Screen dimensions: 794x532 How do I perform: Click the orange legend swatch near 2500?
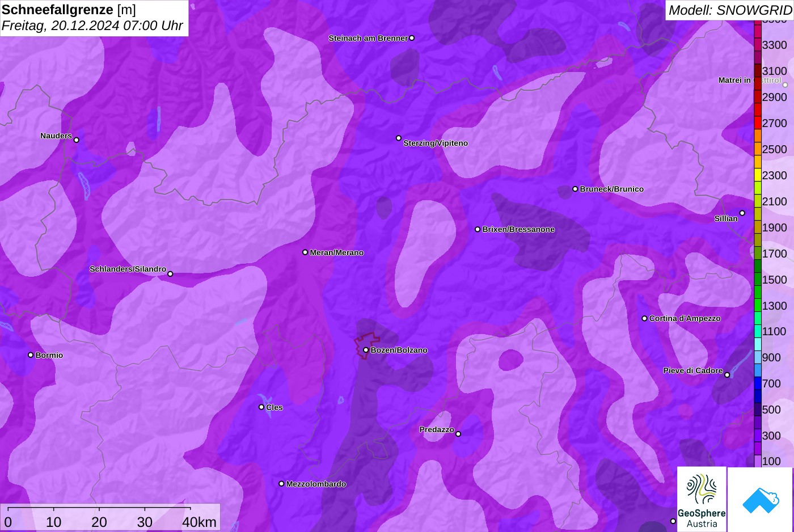pos(758,149)
